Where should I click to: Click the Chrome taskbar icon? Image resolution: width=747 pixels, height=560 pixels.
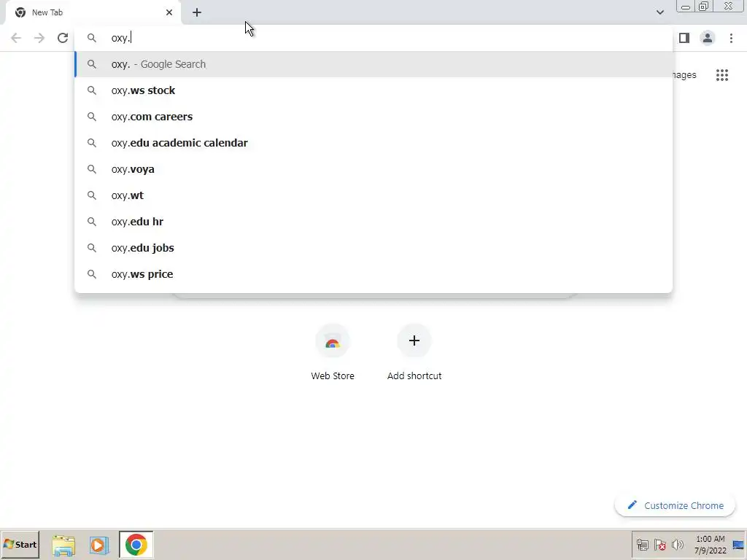[x=136, y=545]
